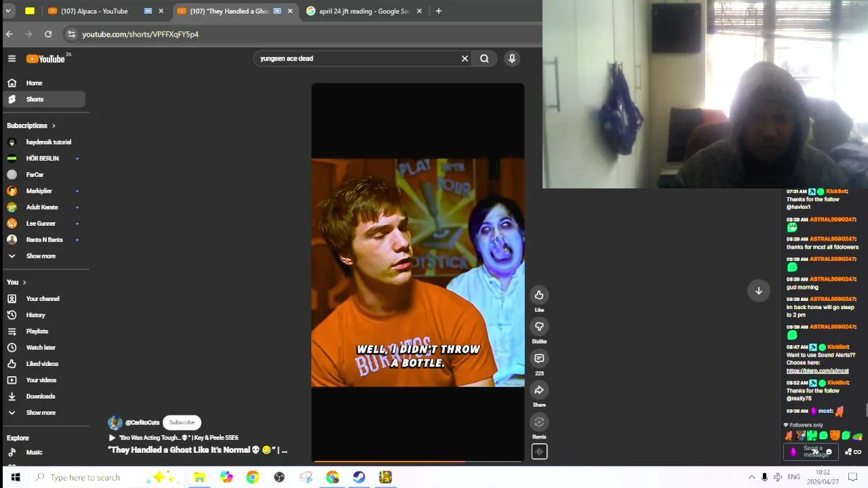Go to Home in sidebar
The image size is (868, 488).
click(x=43, y=83)
